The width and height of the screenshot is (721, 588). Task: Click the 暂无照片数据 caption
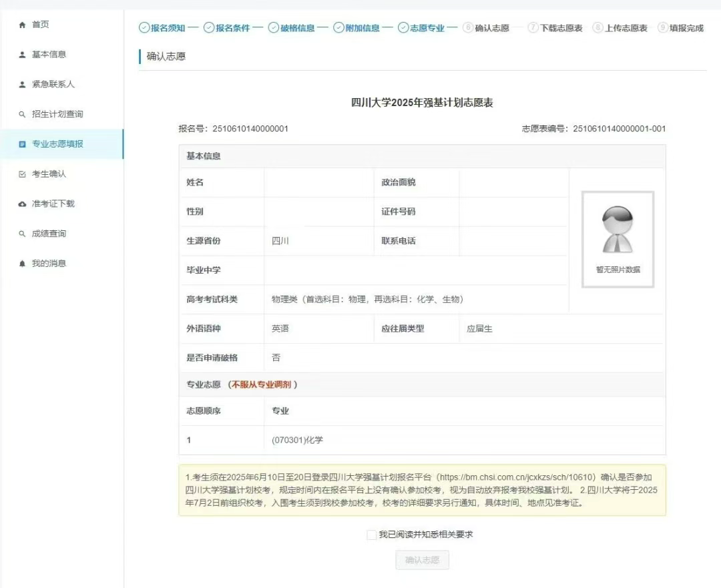(618, 270)
